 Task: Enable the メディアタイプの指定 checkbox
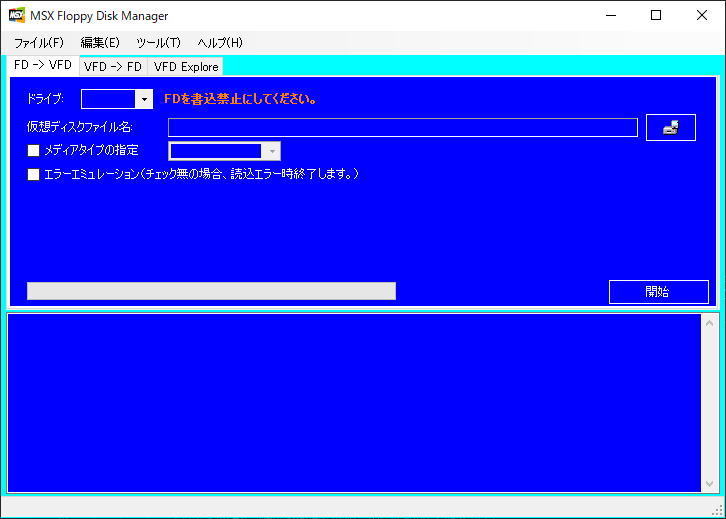(x=34, y=151)
